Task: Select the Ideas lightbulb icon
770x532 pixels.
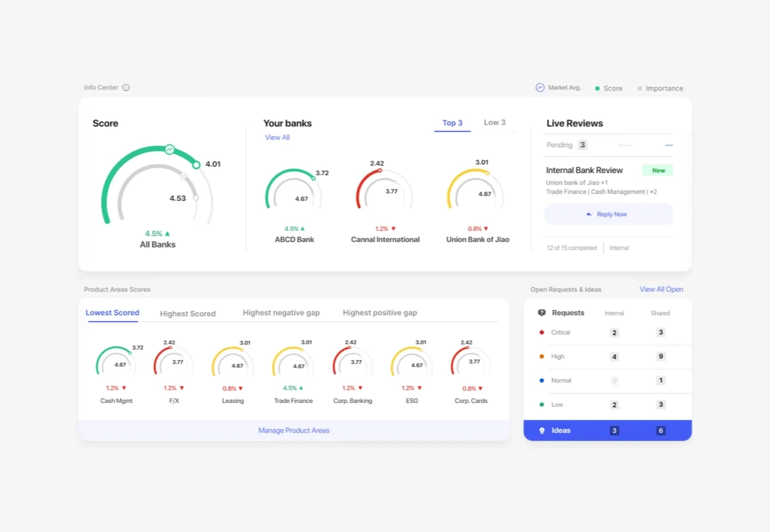Action: (x=542, y=431)
